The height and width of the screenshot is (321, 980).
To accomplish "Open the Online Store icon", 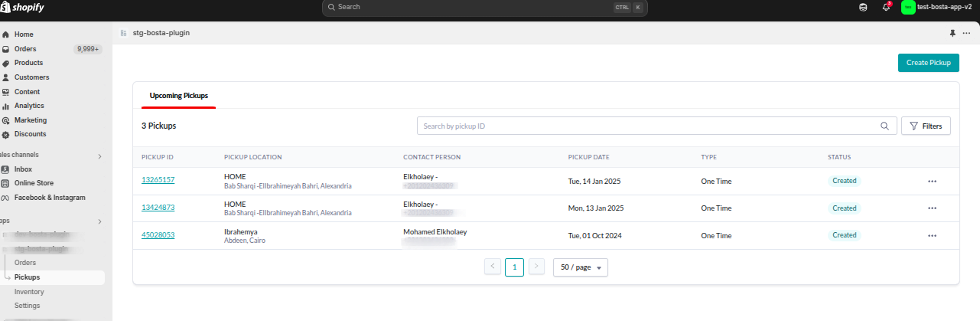I will (x=6, y=183).
